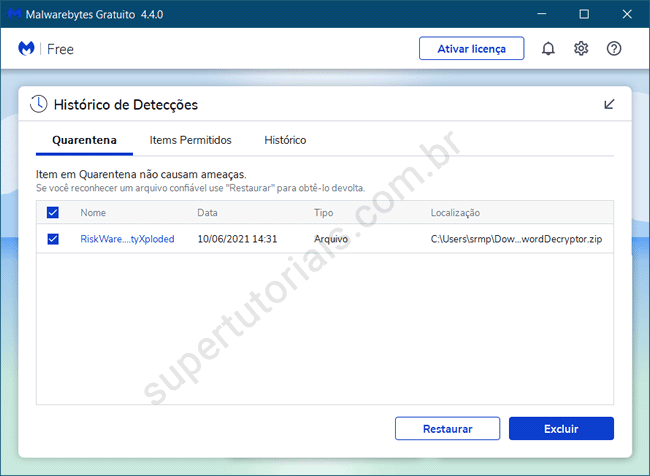Screen dimensions: 650x476
Task: Click the Malwarebytes title bar app icon
Action: pyautogui.click(x=12, y=14)
